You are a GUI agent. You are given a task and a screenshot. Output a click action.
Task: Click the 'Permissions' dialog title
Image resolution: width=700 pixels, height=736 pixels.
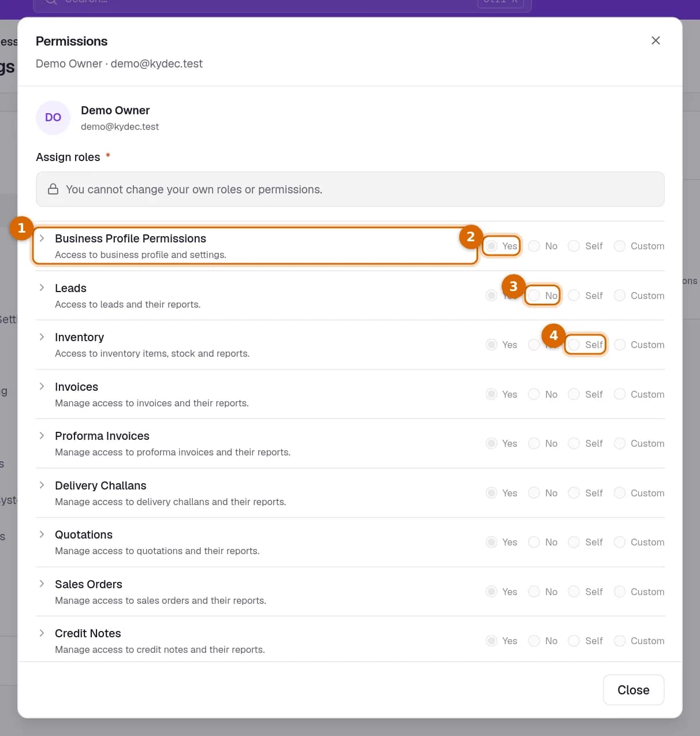coord(72,41)
